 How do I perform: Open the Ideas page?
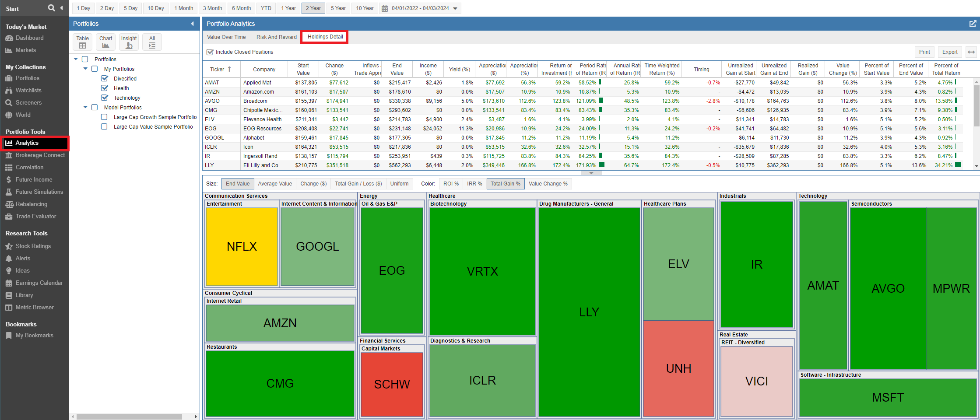(x=22, y=271)
